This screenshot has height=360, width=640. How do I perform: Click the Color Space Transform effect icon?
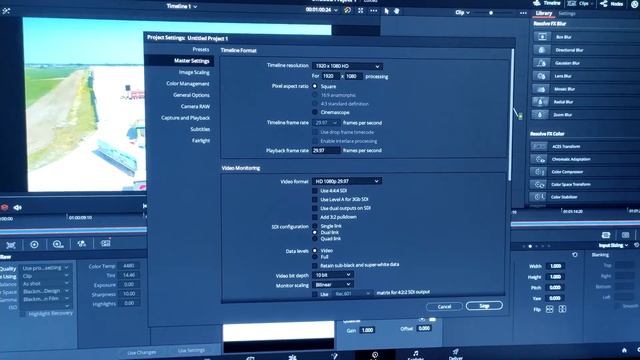tap(538, 184)
